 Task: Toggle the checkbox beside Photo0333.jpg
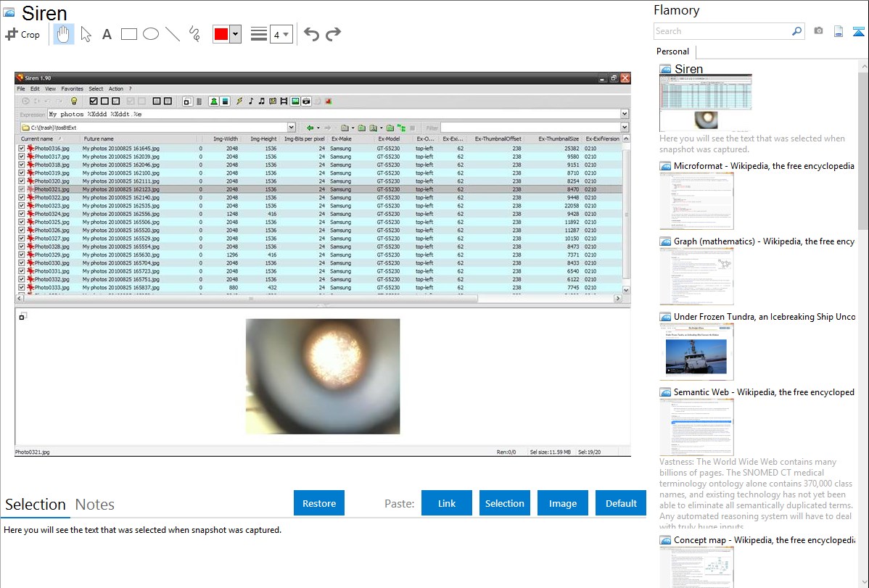22,288
